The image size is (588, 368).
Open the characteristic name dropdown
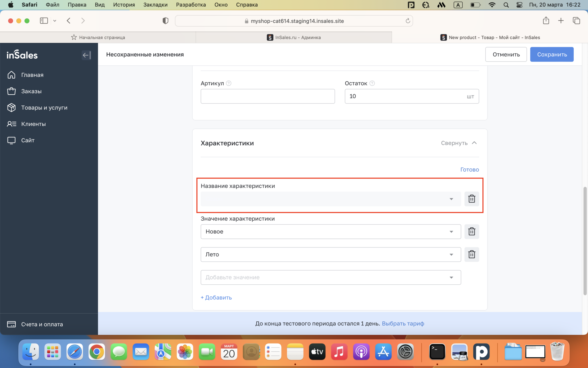tap(330, 199)
